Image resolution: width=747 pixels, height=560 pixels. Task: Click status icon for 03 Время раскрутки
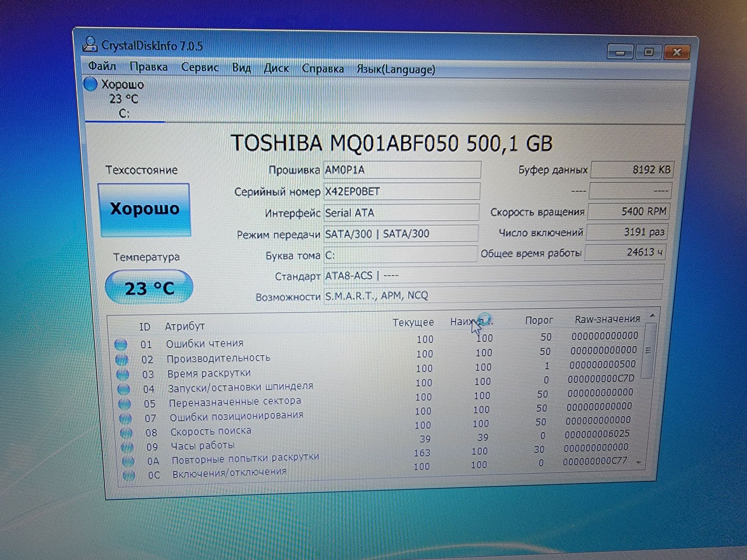pos(123,374)
